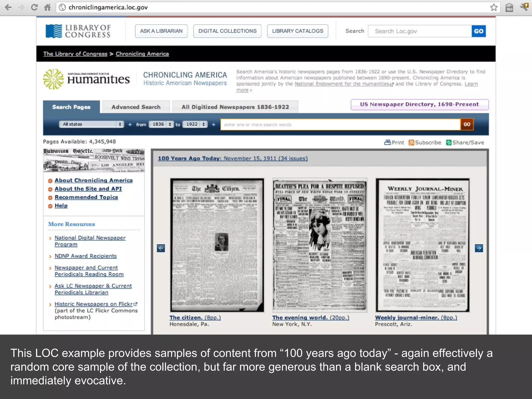This screenshot has height=399, width=532.
Task: Click plus icon after All states
Action: [x=130, y=124]
